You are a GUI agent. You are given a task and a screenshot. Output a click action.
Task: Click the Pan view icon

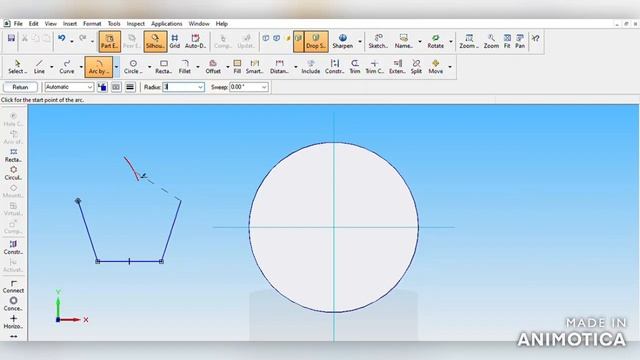tap(520, 42)
